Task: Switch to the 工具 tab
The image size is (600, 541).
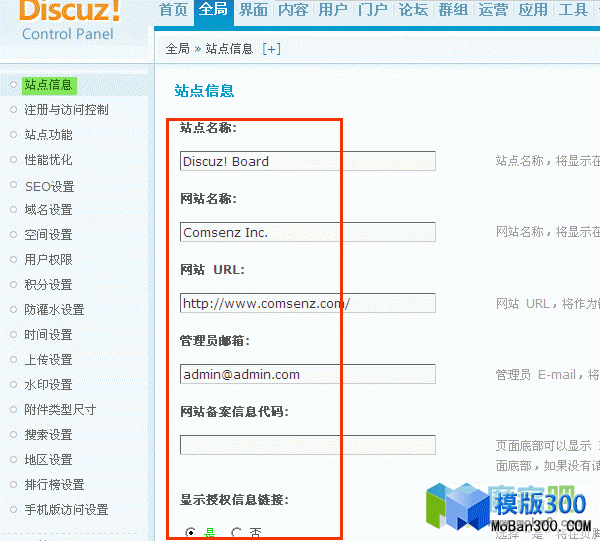Action: coord(573,10)
